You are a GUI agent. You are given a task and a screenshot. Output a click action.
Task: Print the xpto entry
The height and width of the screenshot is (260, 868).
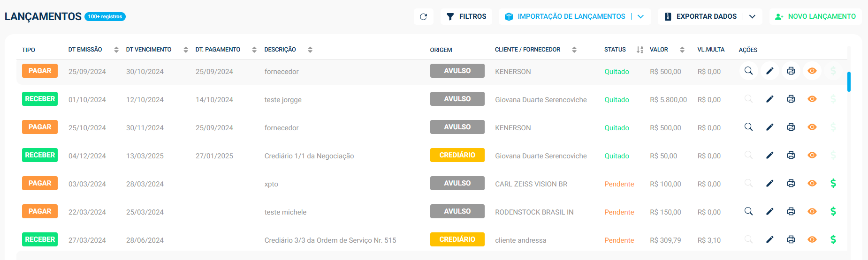click(791, 183)
